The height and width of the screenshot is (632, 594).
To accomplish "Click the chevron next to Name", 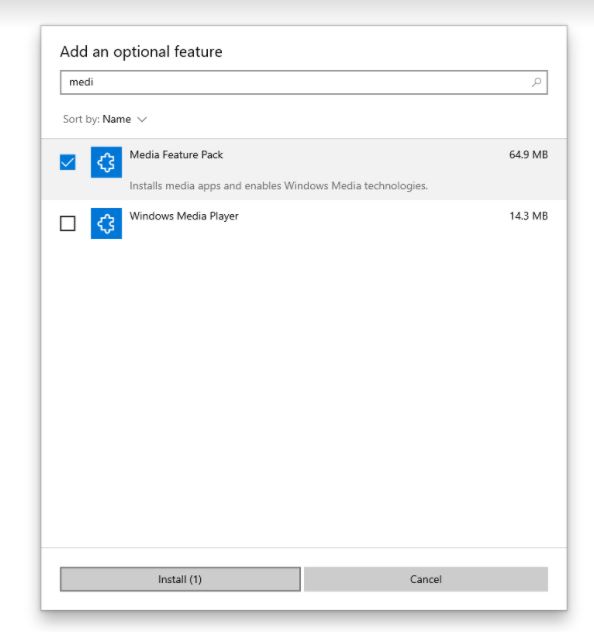I will pos(142,120).
